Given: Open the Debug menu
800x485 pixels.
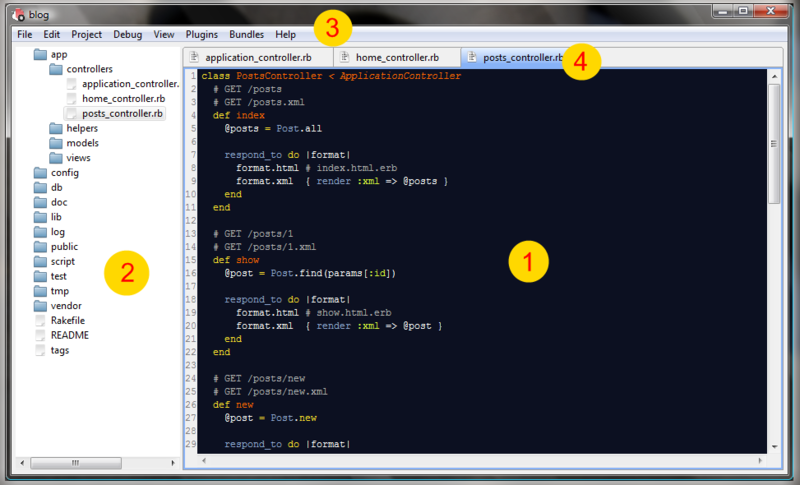Looking at the screenshot, I should [128, 34].
